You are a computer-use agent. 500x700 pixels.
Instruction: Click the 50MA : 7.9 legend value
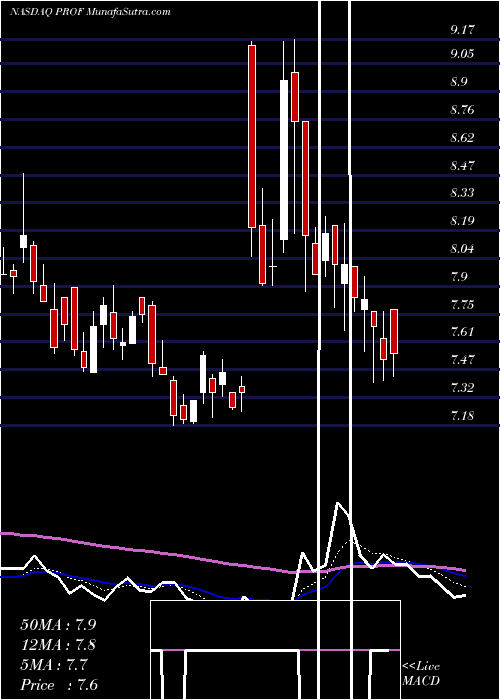coord(58,625)
